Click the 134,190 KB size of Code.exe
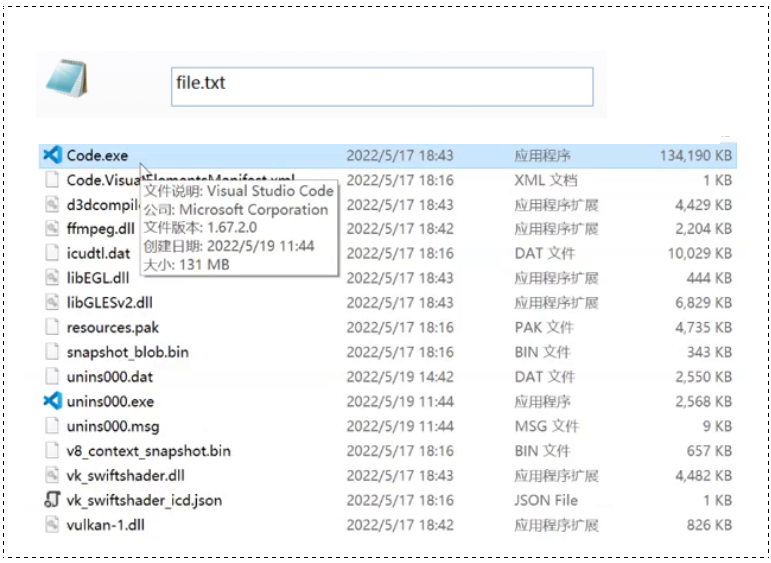 695,156
